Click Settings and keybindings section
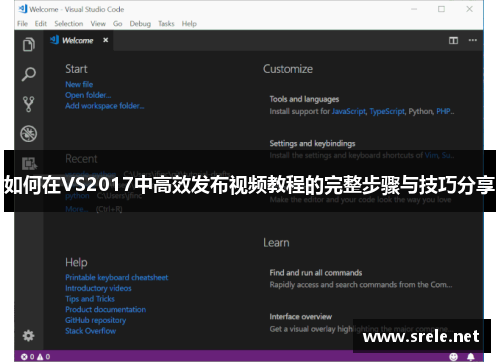 click(x=312, y=143)
